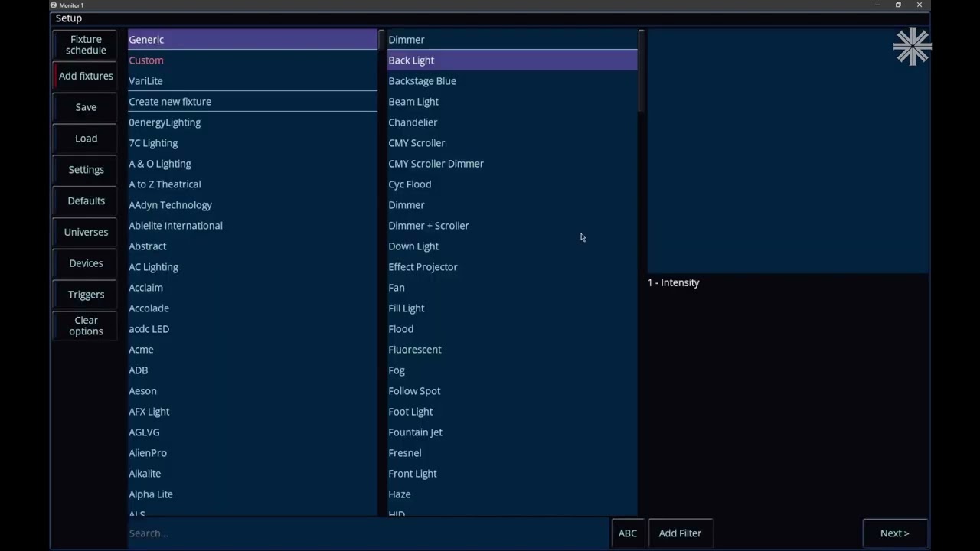Viewport: 980px width, 551px height.
Task: Select Down Light fixture type
Action: 512,246
